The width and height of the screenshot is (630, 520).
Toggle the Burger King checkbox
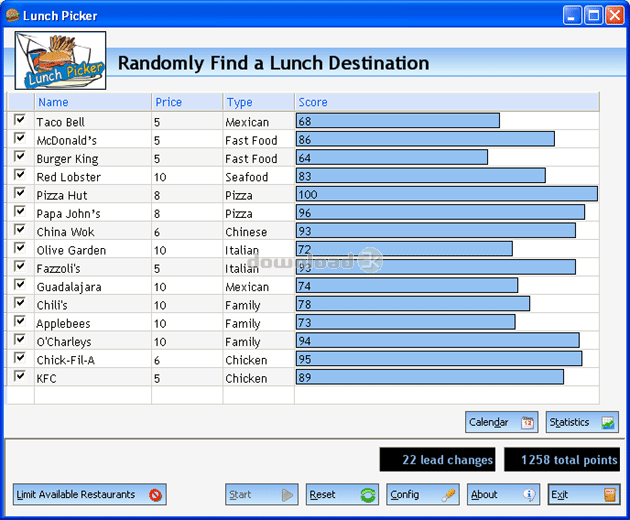[x=19, y=156]
